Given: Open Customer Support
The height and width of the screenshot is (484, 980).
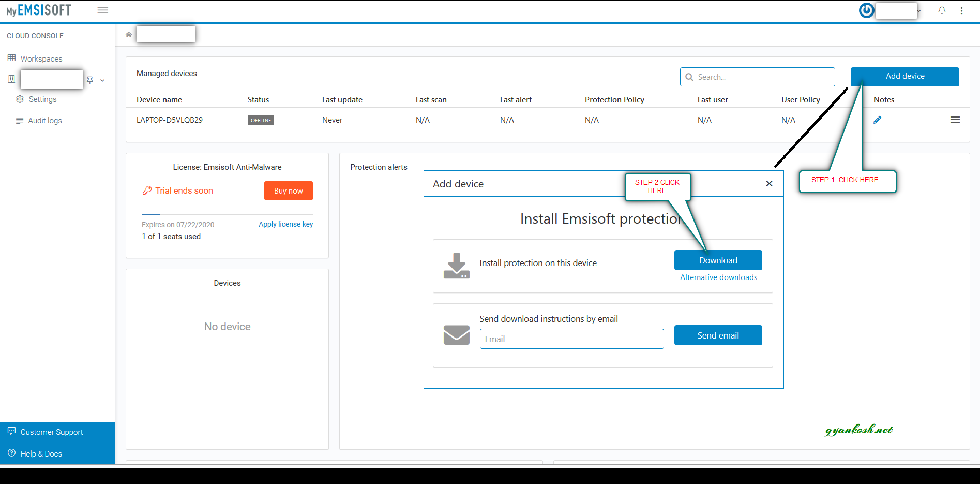Looking at the screenshot, I should point(57,432).
